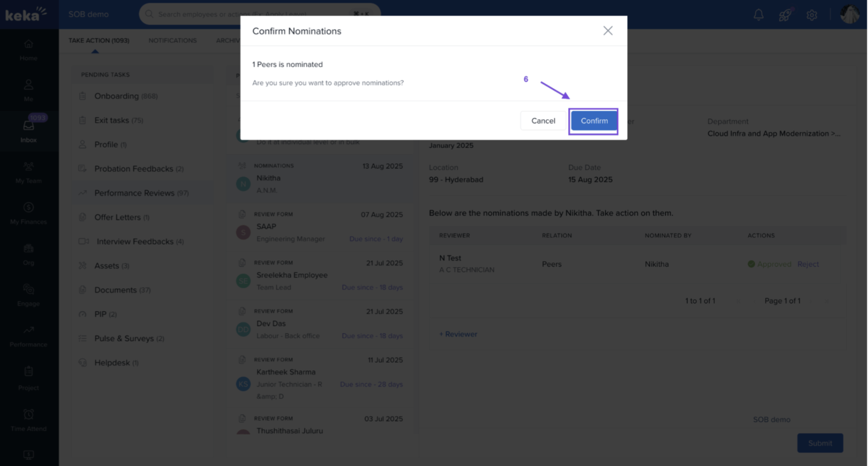
Task: Click the + Reviewer link
Action: pos(458,334)
